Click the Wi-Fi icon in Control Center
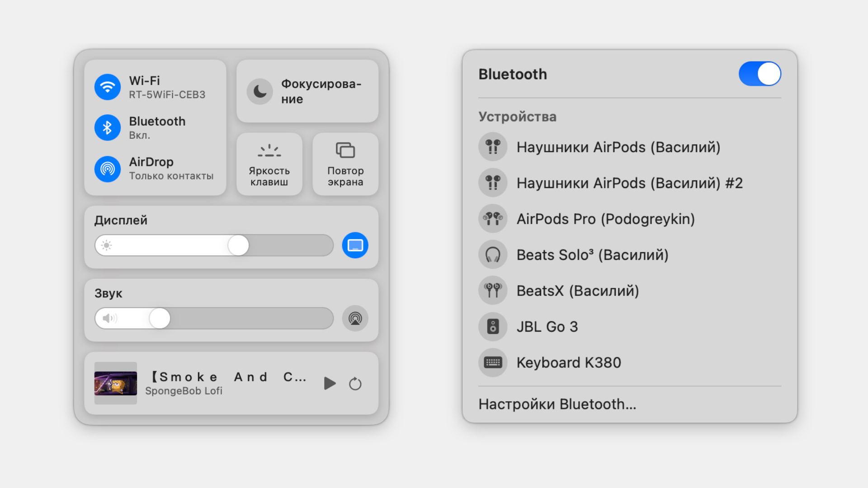 pos(108,87)
